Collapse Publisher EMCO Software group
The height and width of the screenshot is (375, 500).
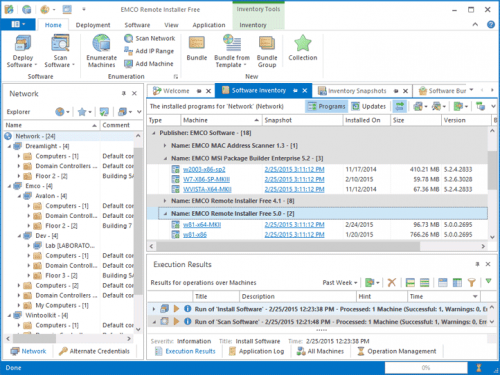click(154, 133)
